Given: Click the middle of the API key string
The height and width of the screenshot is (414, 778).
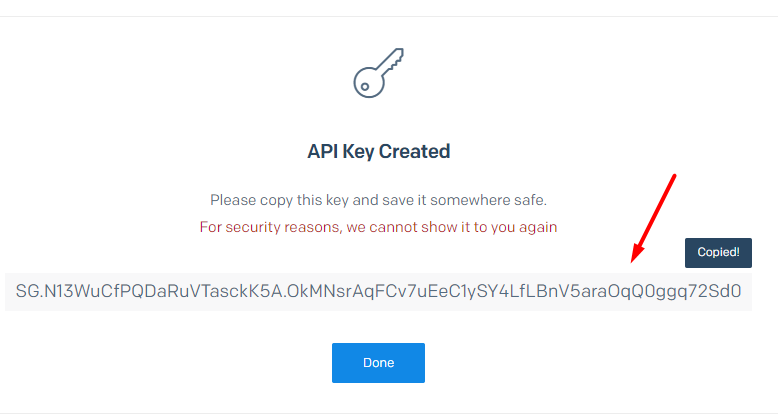Looking at the screenshot, I should [378, 292].
